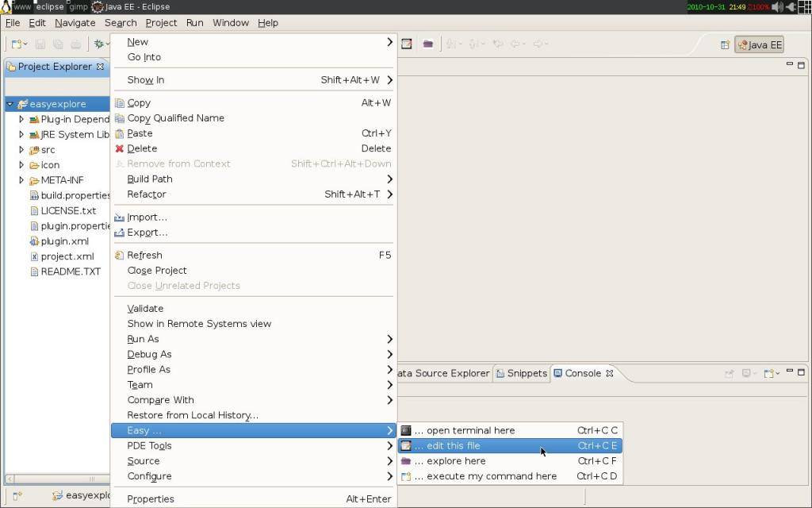Click the Open Perspective icon
812x508 pixels.
(x=725, y=45)
